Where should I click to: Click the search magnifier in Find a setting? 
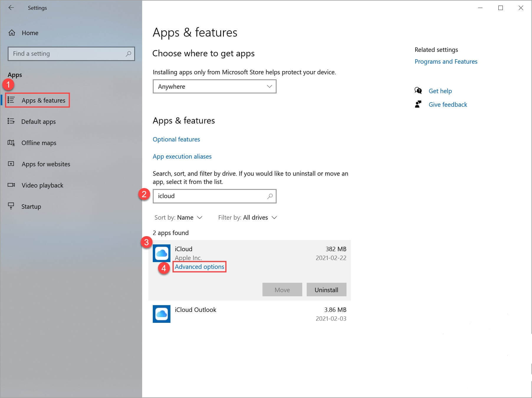(128, 54)
